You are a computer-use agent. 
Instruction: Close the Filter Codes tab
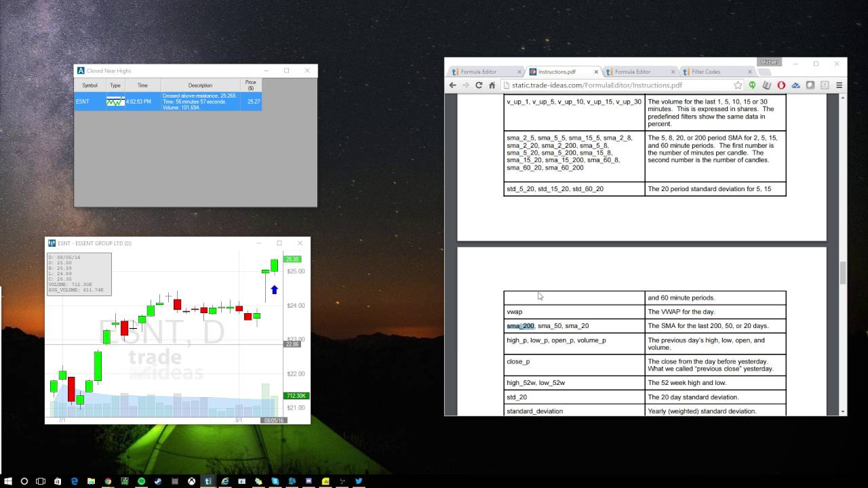click(750, 72)
